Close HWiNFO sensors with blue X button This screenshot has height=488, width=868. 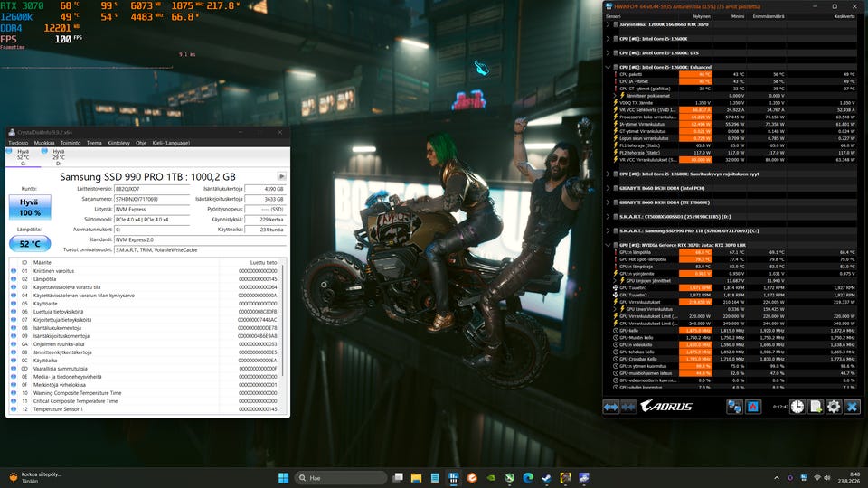pos(852,407)
